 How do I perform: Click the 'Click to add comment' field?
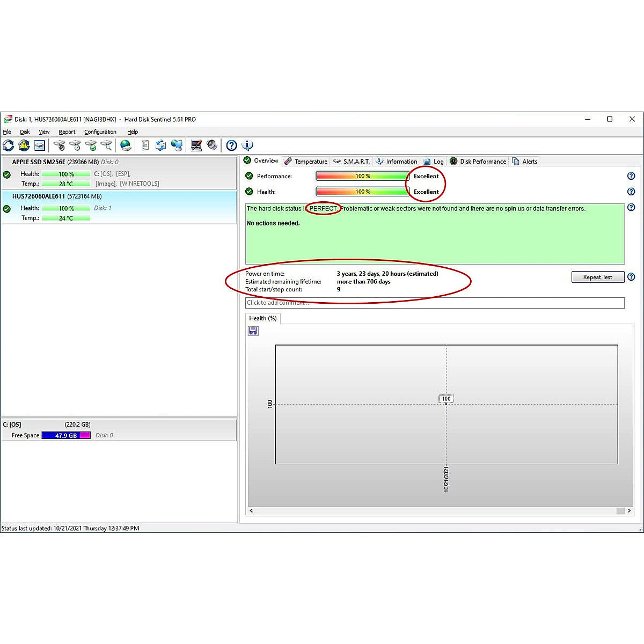435,303
